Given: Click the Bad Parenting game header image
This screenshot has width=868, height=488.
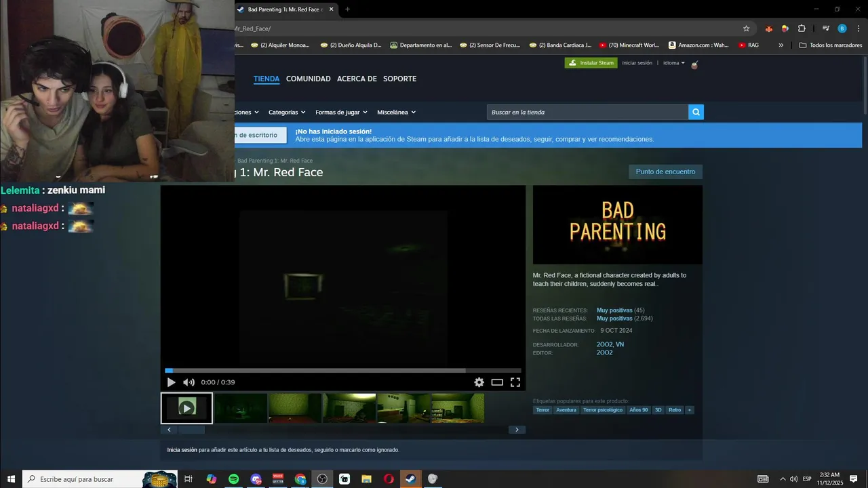Looking at the screenshot, I should [x=618, y=225].
